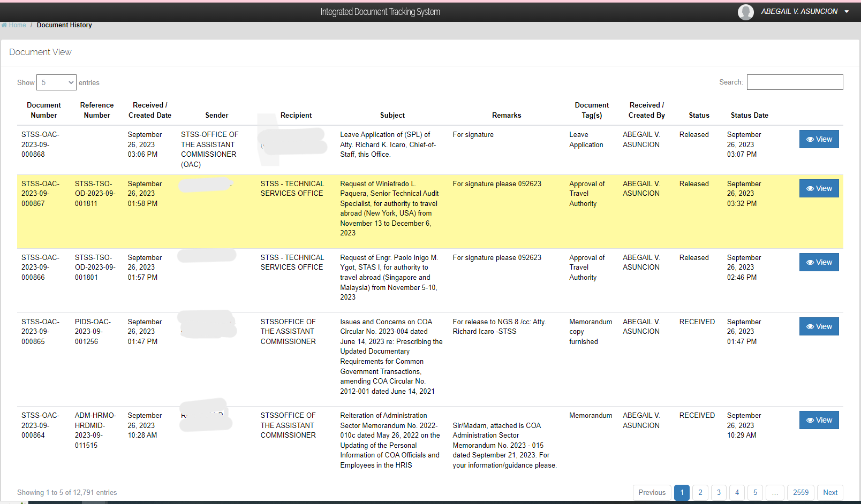Sort by Sender column header
Screen dimensions: 861x504
[x=217, y=115]
